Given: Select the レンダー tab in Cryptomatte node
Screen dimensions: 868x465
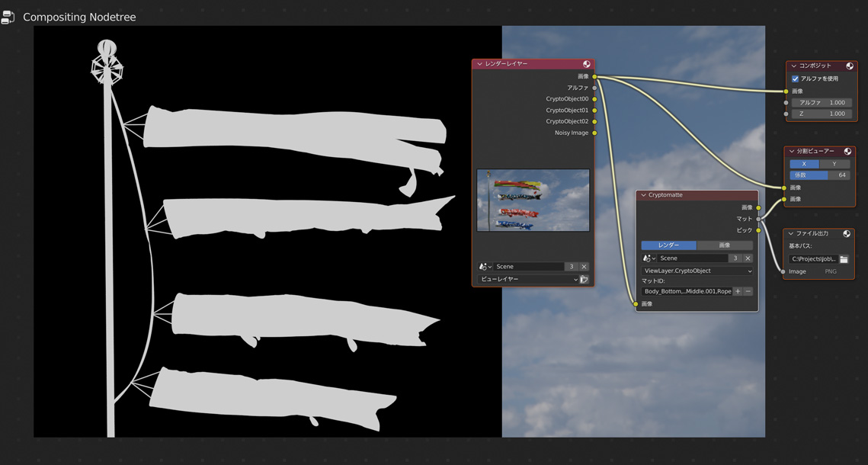Looking at the screenshot, I should (668, 245).
